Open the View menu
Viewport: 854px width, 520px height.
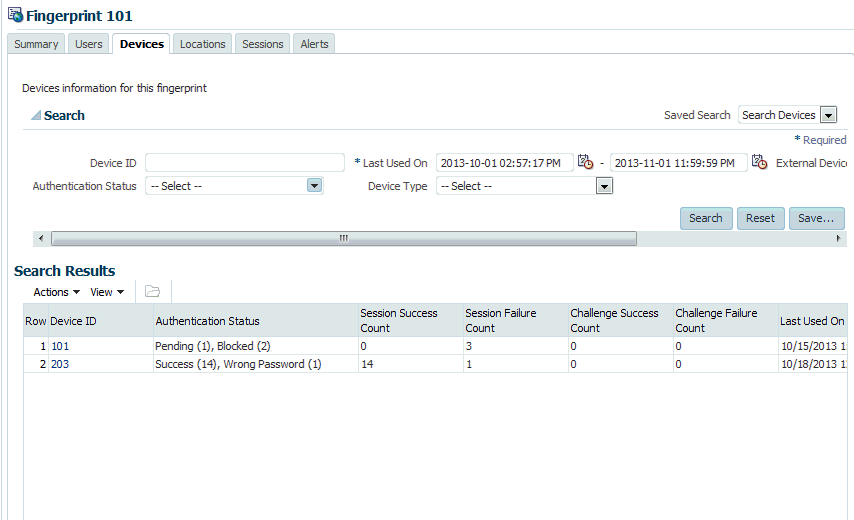[107, 292]
